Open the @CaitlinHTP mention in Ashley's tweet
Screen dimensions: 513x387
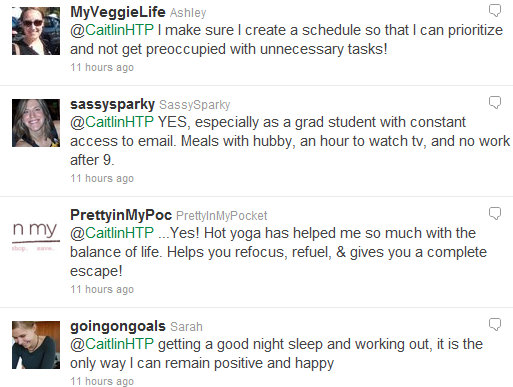112,30
